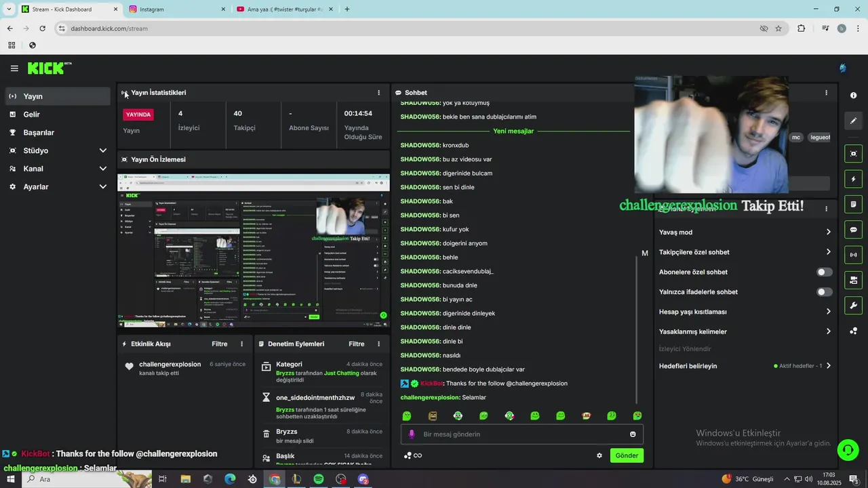This screenshot has height=488, width=868.
Task: Click the Bryzzs deleted message entry
Action: coord(322,436)
